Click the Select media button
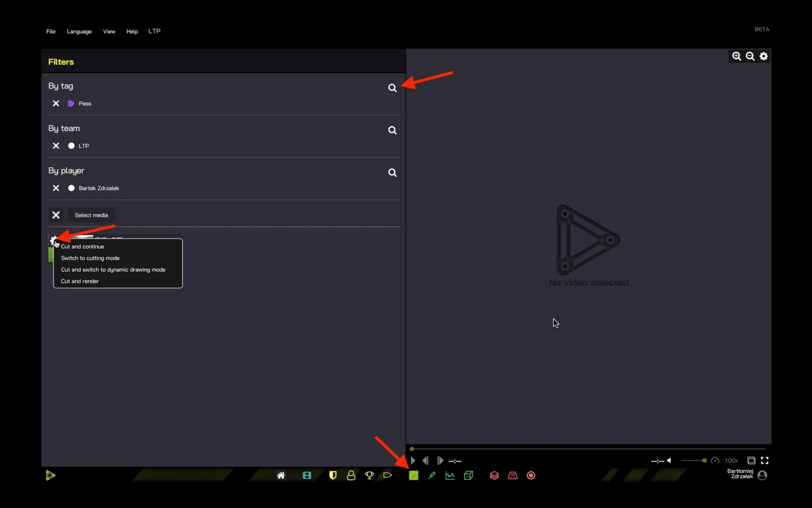The image size is (812, 508). coord(91,215)
